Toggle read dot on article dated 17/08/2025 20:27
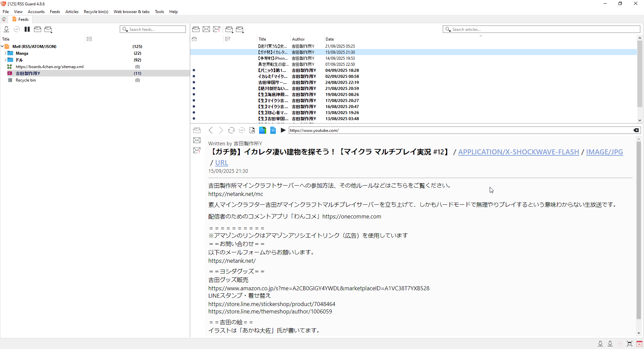This screenshot has width=644, height=349. pos(194,100)
